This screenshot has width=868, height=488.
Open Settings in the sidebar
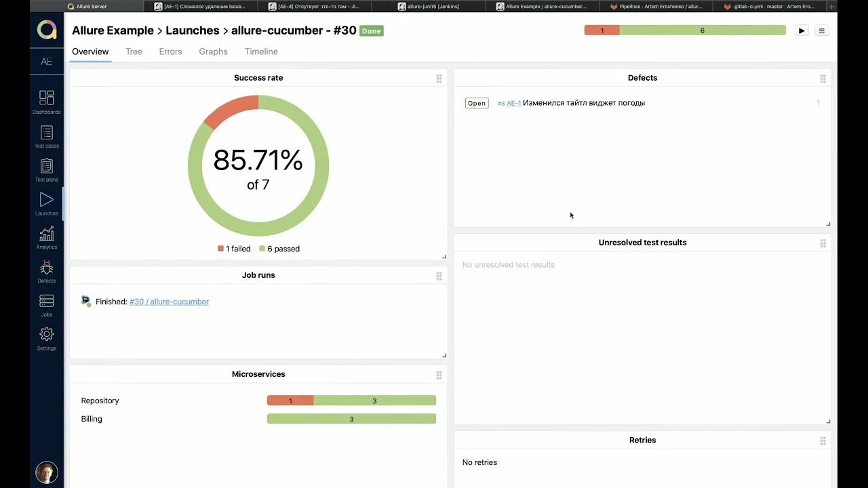pyautogui.click(x=47, y=339)
